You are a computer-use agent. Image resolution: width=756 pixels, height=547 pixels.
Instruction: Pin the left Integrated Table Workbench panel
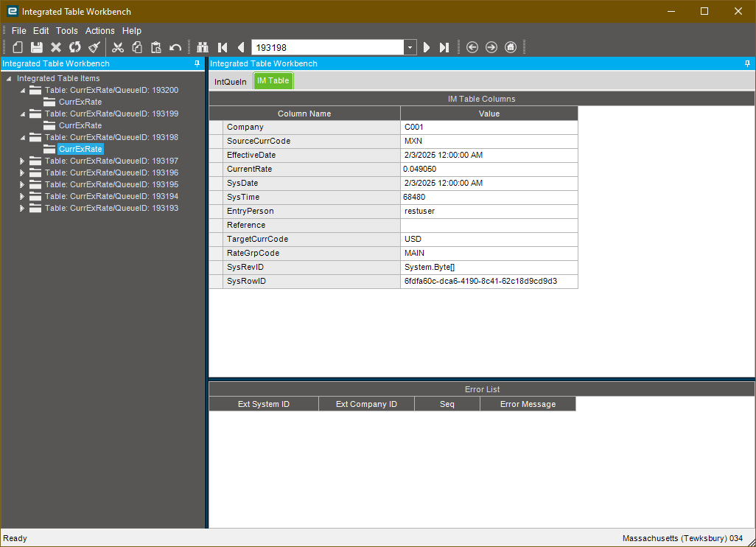click(x=197, y=64)
